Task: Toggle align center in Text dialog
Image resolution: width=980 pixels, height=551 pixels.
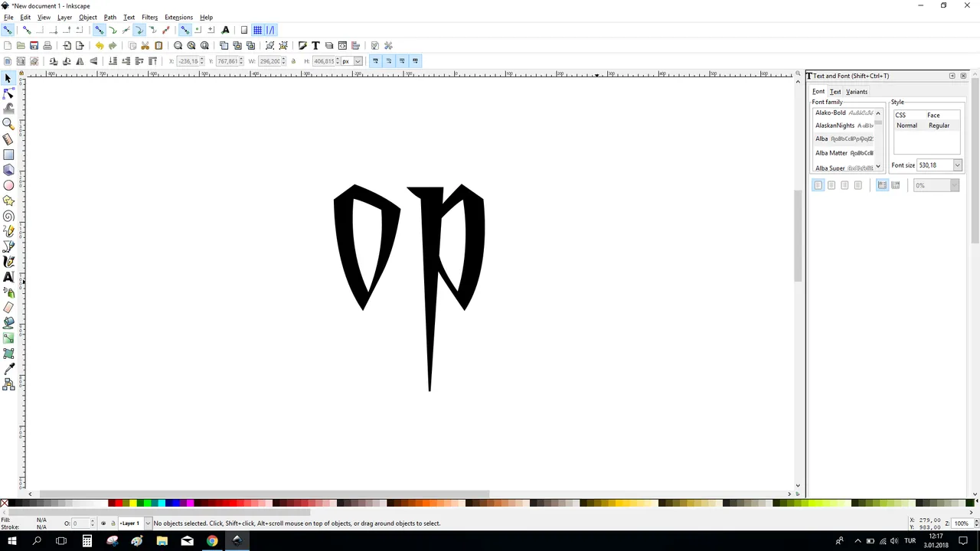Action: coord(831,185)
